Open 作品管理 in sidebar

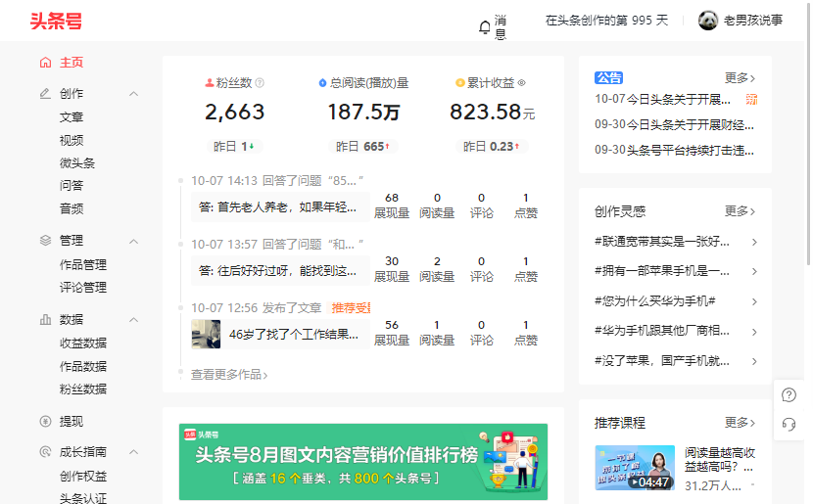click(x=83, y=264)
